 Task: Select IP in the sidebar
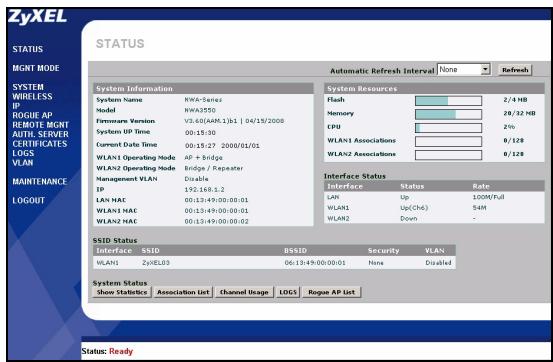coord(16,106)
